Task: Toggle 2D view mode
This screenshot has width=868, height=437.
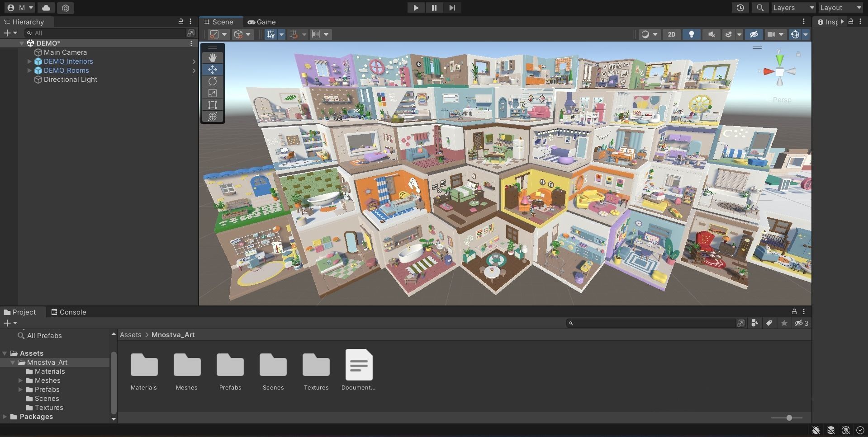Action: (672, 34)
